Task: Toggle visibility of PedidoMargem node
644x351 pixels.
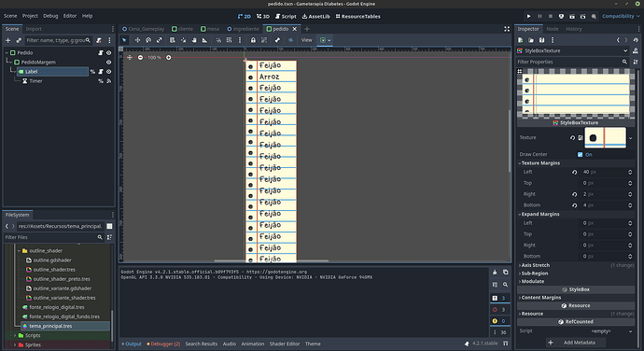Action: [109, 62]
